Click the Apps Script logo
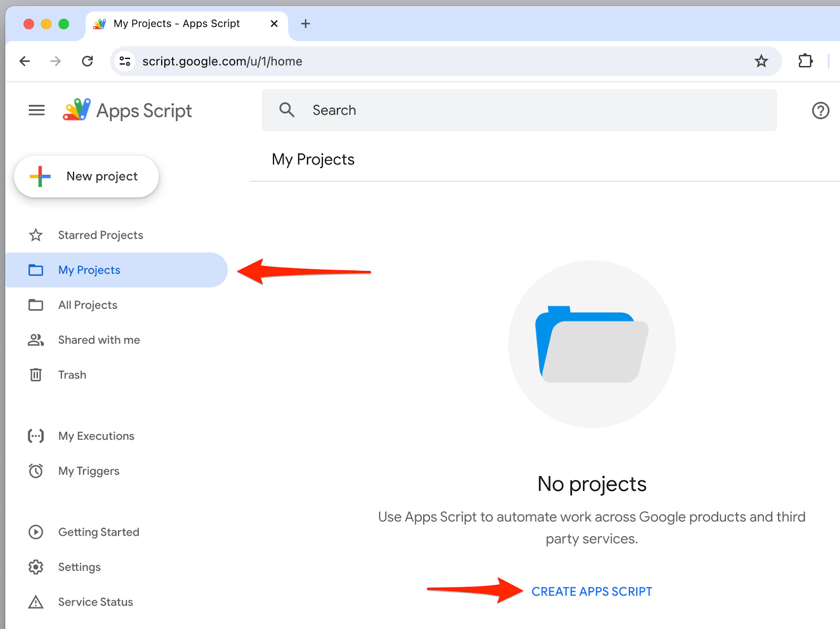This screenshot has height=629, width=840. coord(77,110)
